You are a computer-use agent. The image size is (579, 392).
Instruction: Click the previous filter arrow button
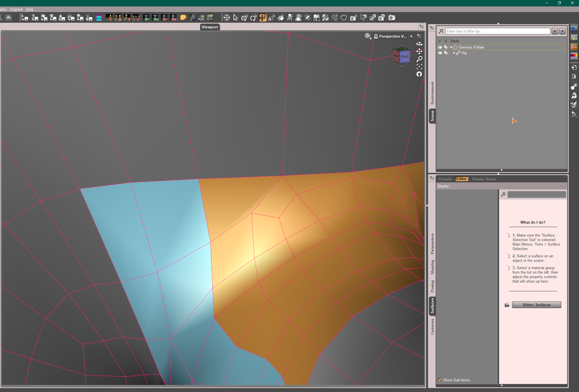click(554, 31)
